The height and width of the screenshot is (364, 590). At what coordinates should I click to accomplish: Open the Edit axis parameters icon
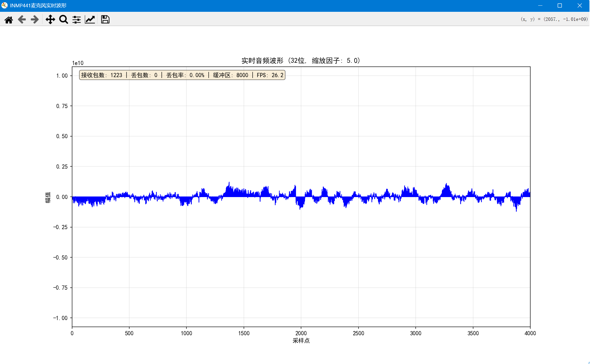tap(90, 19)
